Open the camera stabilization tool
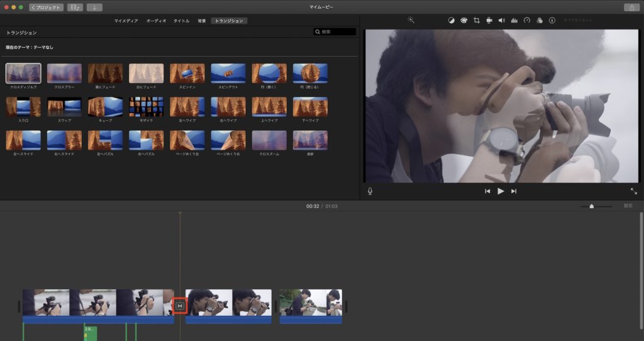644x341 pixels. tap(489, 20)
